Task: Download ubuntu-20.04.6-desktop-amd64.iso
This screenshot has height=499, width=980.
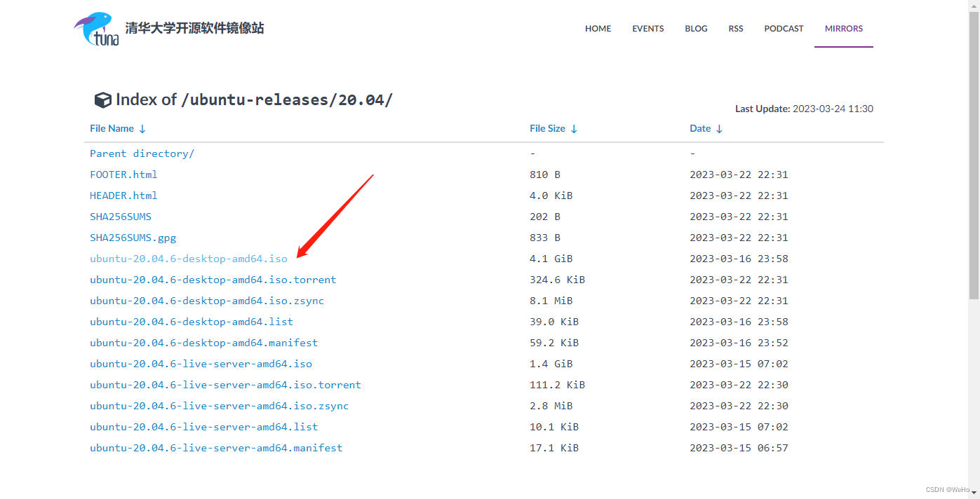Action: pos(189,259)
